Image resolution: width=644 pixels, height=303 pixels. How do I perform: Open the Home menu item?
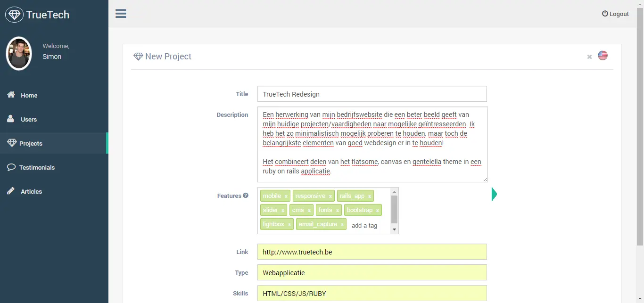[53, 95]
